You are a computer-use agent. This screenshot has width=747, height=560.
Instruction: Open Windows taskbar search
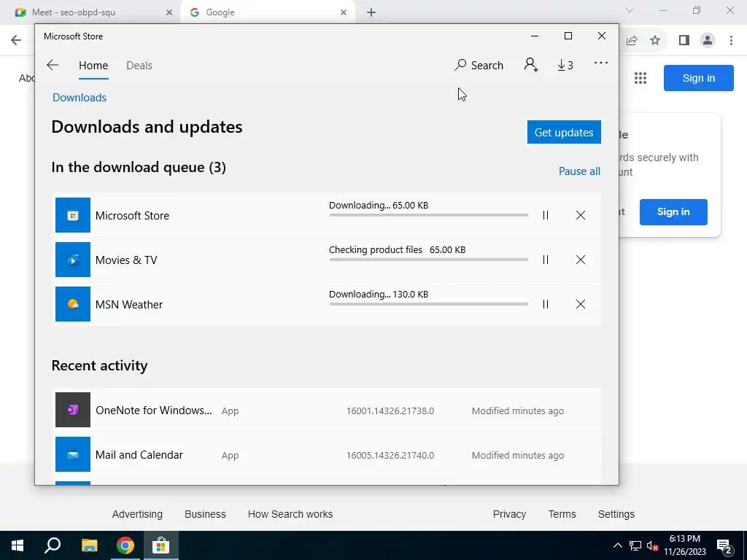pos(53,545)
